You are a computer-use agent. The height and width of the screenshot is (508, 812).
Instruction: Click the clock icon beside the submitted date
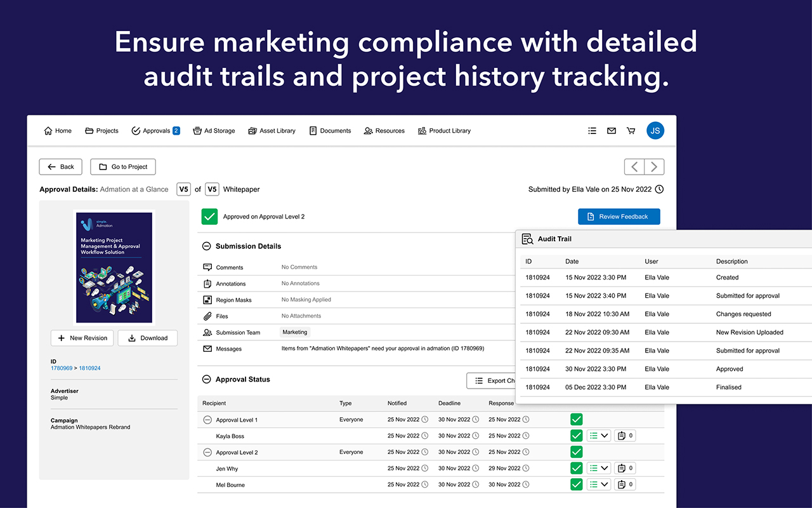659,189
